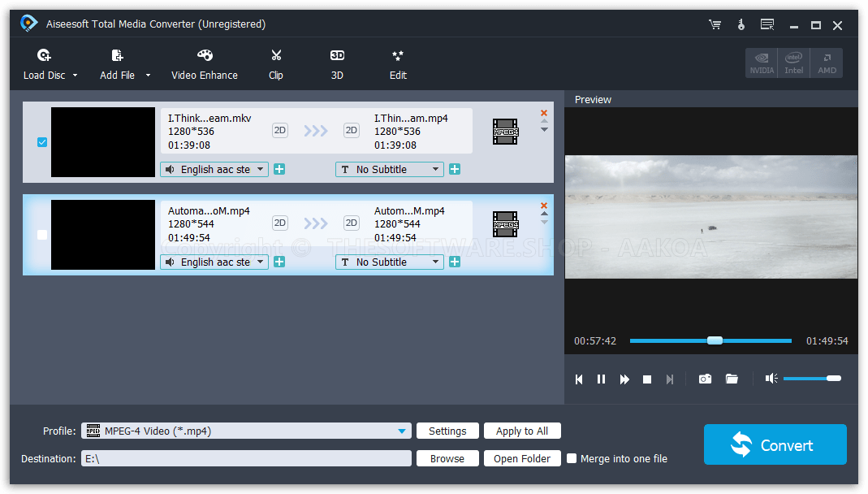This screenshot has height=494, width=868.
Task: Open the Clip tool
Action: (x=276, y=65)
